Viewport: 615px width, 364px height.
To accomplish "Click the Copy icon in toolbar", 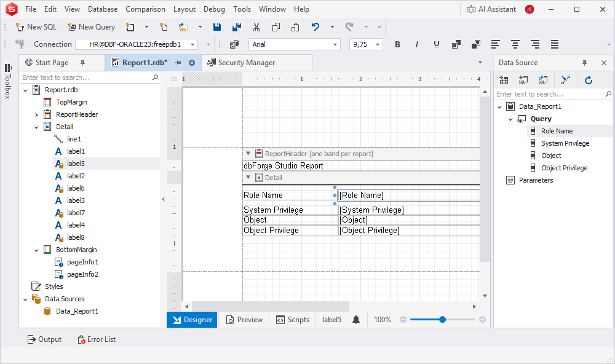I will click(x=276, y=27).
